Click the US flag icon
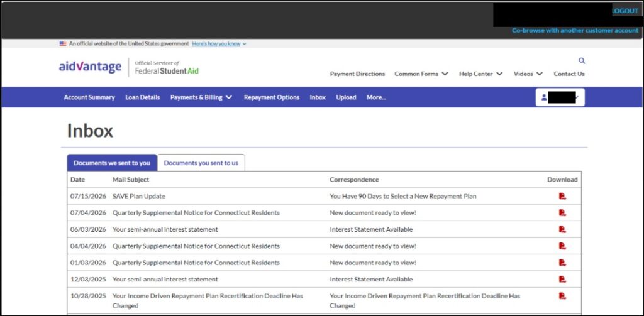The height and width of the screenshot is (316, 644). 63,43
